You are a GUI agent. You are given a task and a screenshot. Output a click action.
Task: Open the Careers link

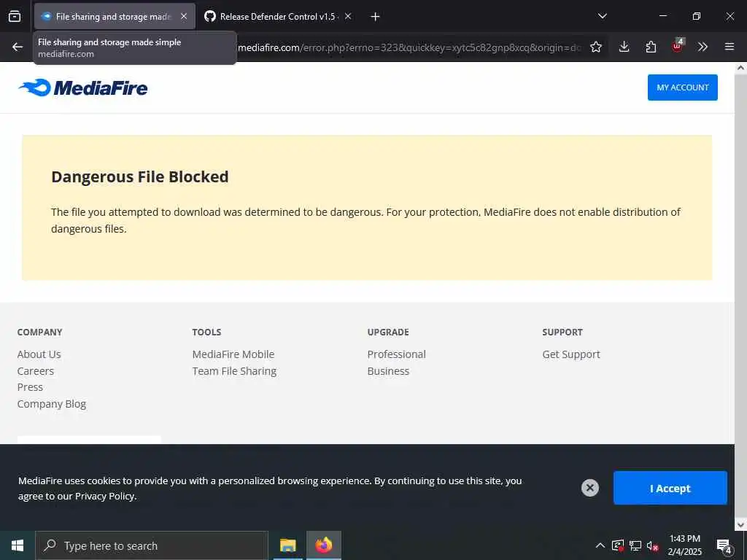[x=35, y=371]
